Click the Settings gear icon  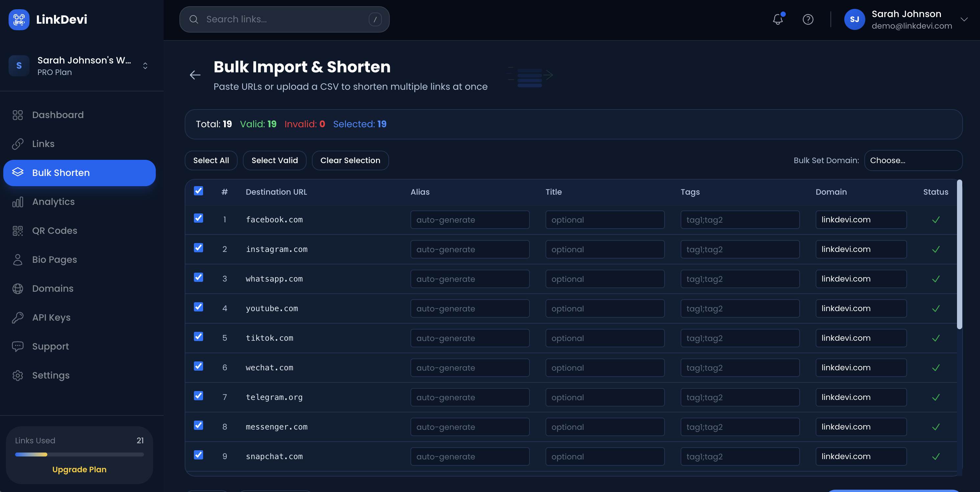(18, 376)
